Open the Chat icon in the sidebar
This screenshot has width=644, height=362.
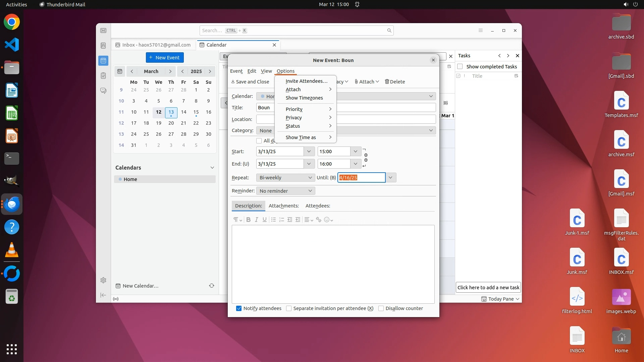coord(103,91)
